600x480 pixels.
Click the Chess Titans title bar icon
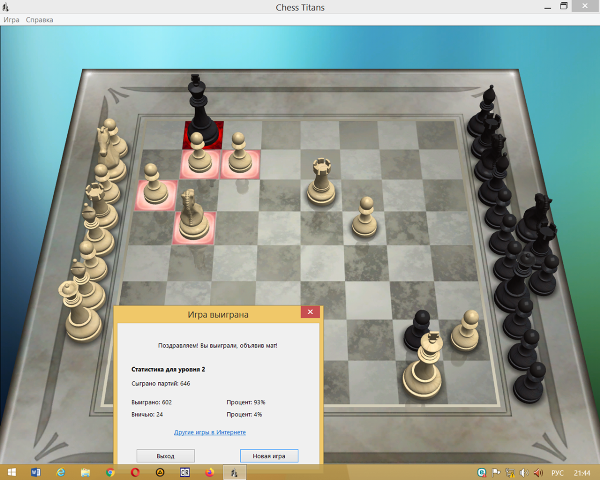(x=7, y=7)
